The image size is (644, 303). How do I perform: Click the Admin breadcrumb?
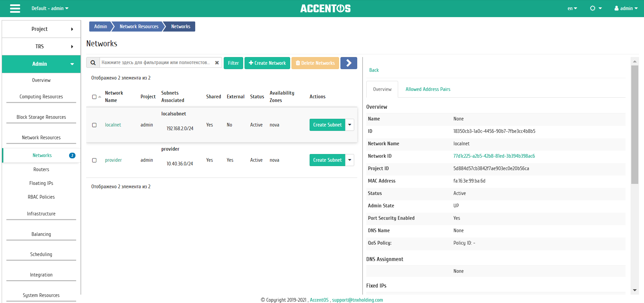tap(100, 27)
